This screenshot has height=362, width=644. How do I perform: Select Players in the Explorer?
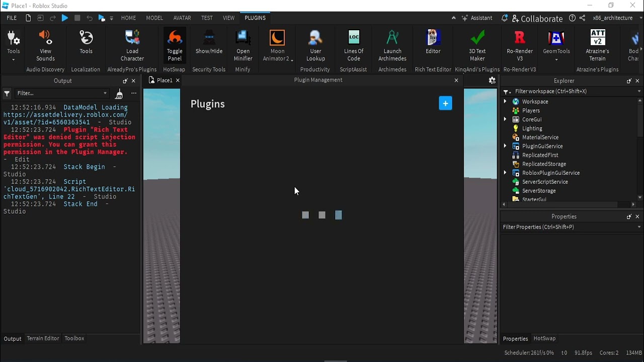pyautogui.click(x=531, y=111)
